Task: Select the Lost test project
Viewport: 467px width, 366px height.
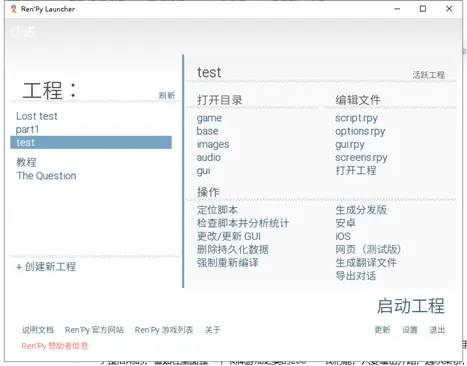Action: click(x=37, y=116)
